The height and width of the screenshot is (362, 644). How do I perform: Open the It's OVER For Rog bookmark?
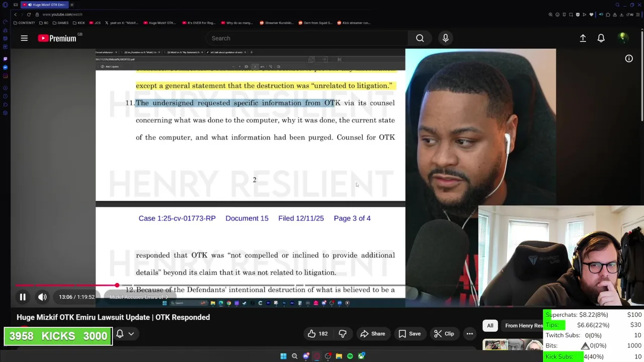coord(199,23)
